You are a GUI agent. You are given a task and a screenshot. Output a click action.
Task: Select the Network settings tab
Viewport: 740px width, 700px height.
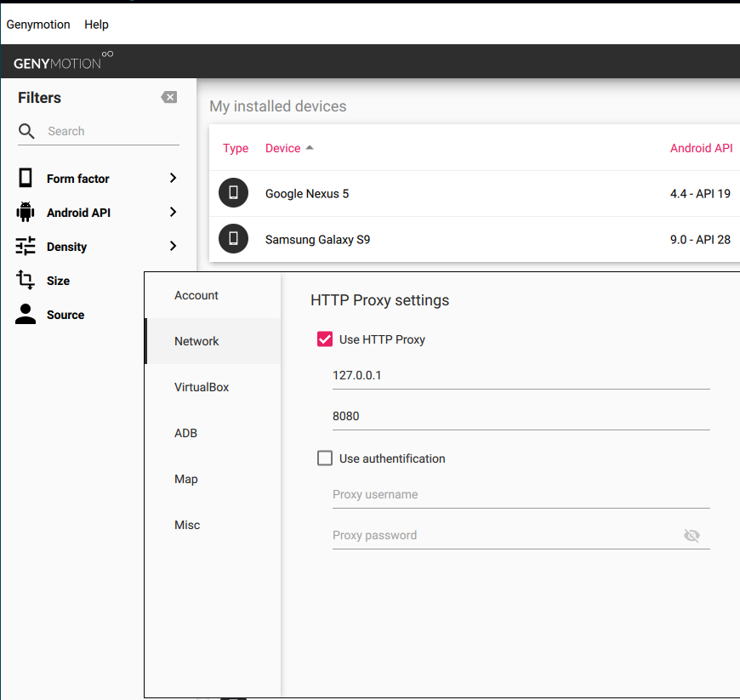click(x=213, y=341)
